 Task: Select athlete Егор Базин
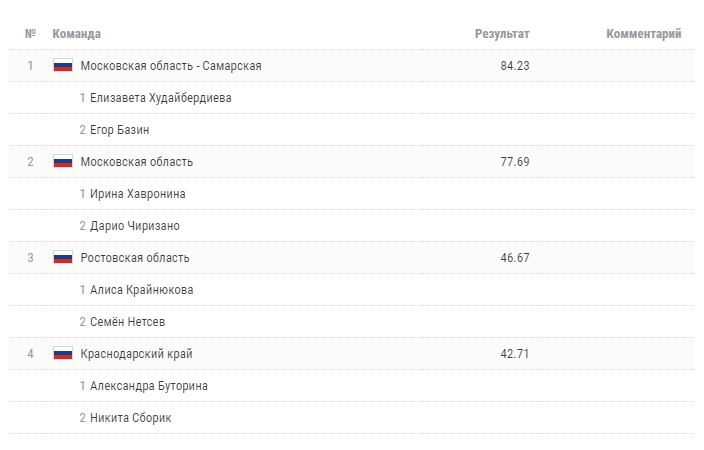click(x=120, y=130)
